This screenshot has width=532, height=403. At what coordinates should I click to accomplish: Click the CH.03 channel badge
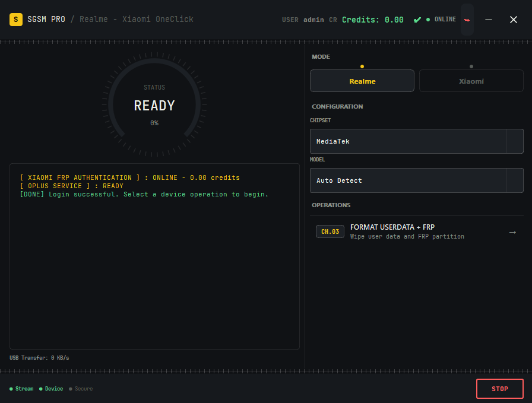(330, 231)
